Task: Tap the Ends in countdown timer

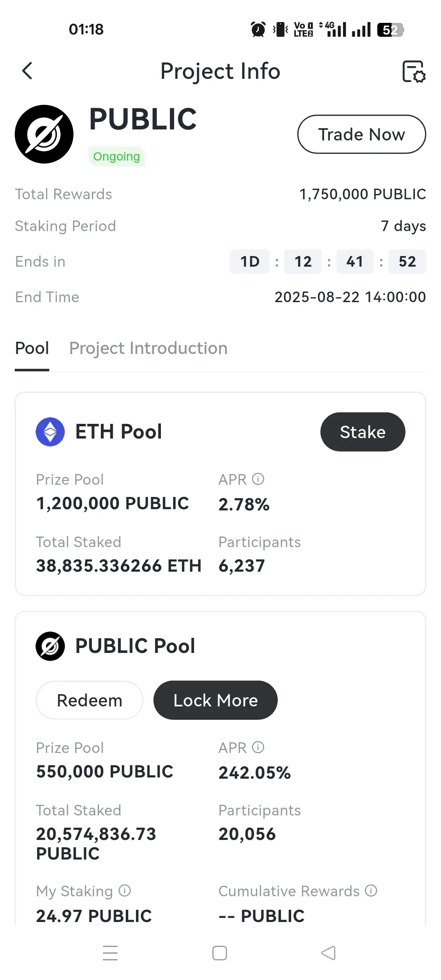Action: click(x=328, y=261)
